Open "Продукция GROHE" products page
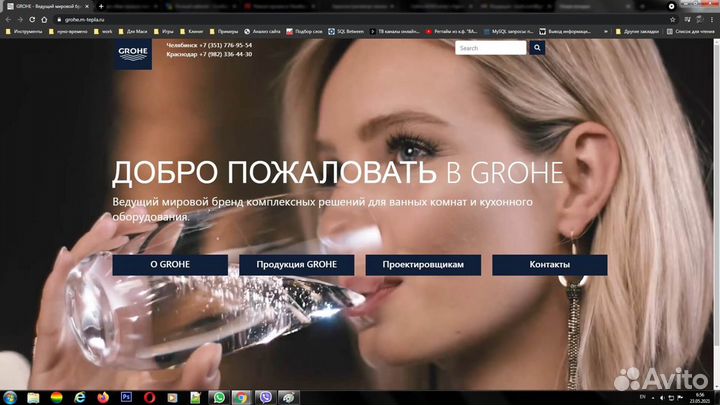The image size is (720, 405). pos(297,265)
